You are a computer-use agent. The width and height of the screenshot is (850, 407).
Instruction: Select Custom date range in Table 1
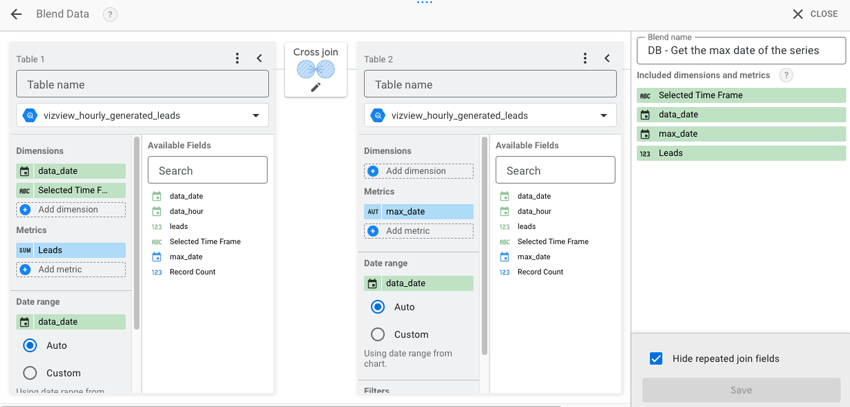[30, 373]
